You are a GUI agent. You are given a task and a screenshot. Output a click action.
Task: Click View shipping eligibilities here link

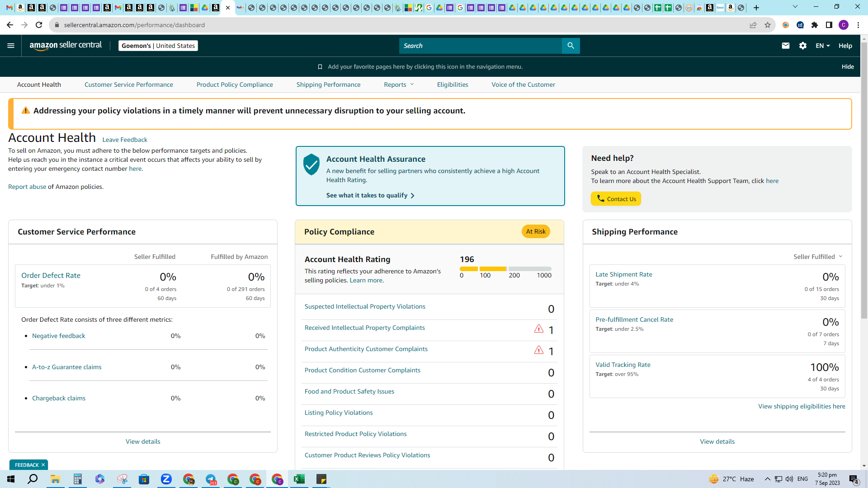coord(802,406)
